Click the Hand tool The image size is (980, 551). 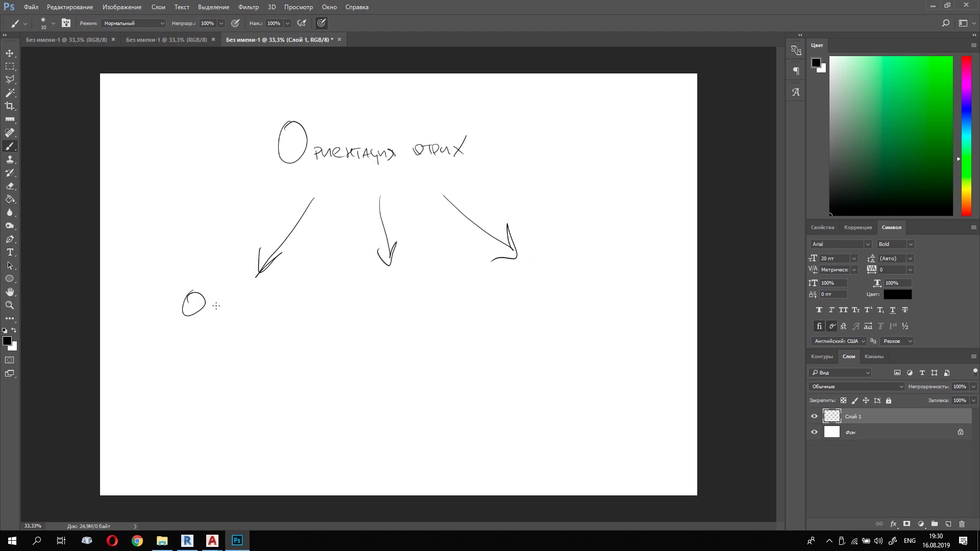pos(10,292)
